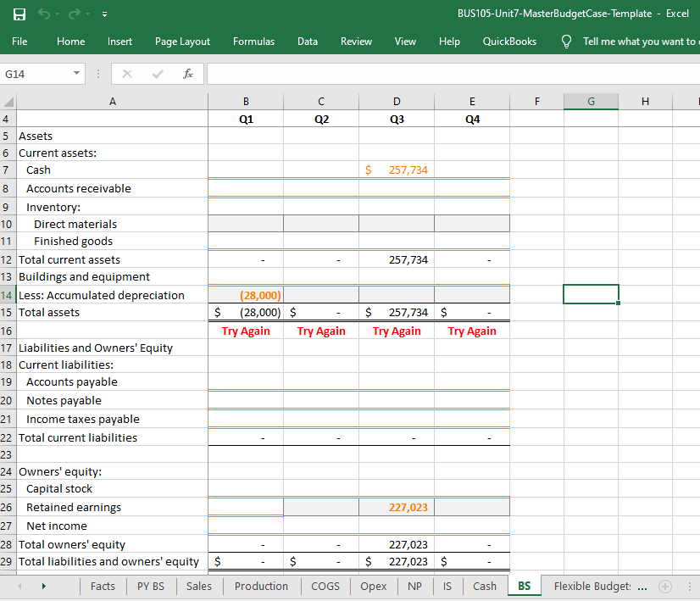Select the Q1 Direct materials shaded cell
Screen dimensions: 700x601
coord(246,224)
